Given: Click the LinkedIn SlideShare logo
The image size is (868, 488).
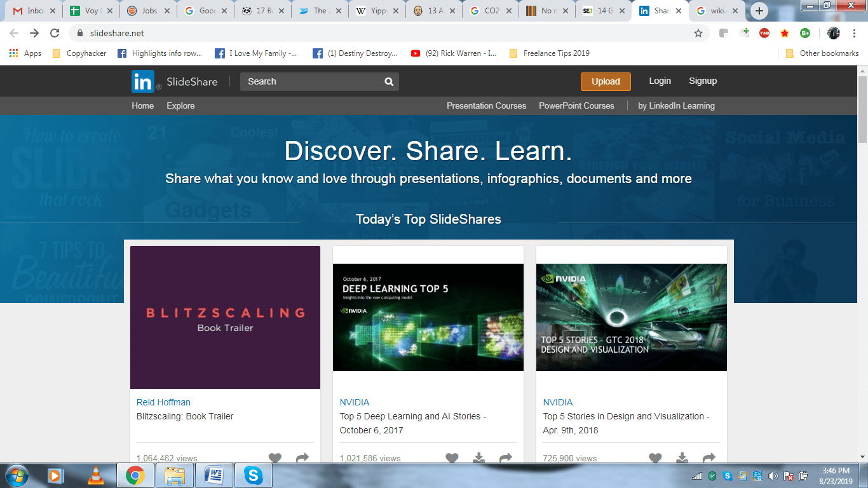Looking at the screenshot, I should tap(175, 81).
